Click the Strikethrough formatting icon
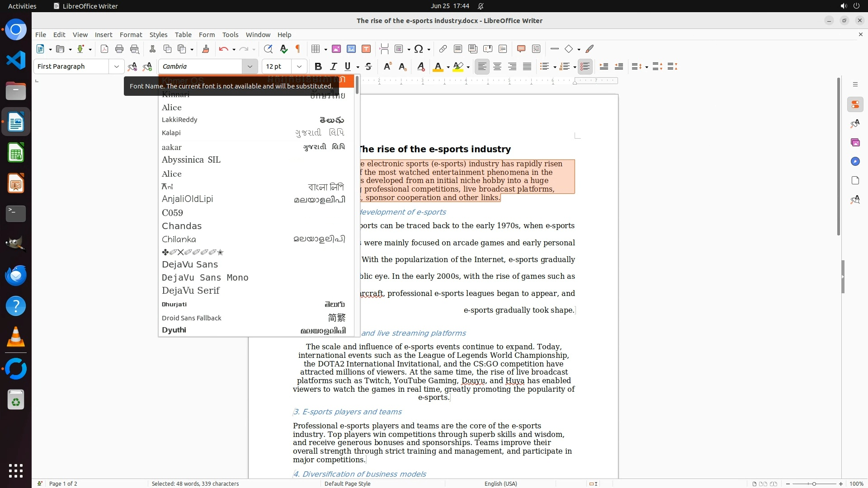Image resolution: width=868 pixels, height=488 pixels. (368, 66)
